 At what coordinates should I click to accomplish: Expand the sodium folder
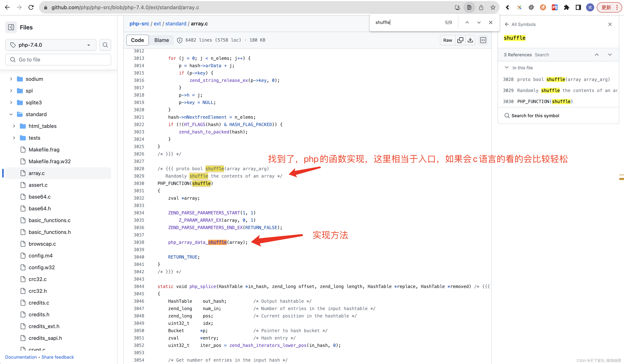point(11,79)
